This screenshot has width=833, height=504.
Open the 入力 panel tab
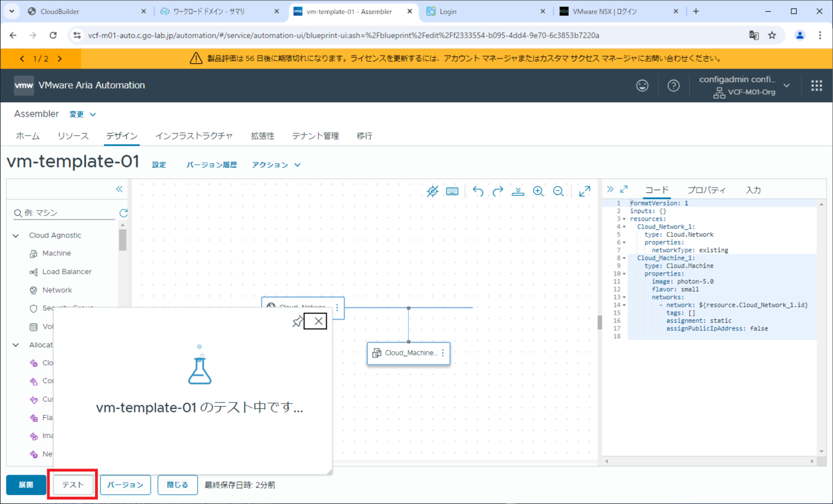click(x=754, y=190)
